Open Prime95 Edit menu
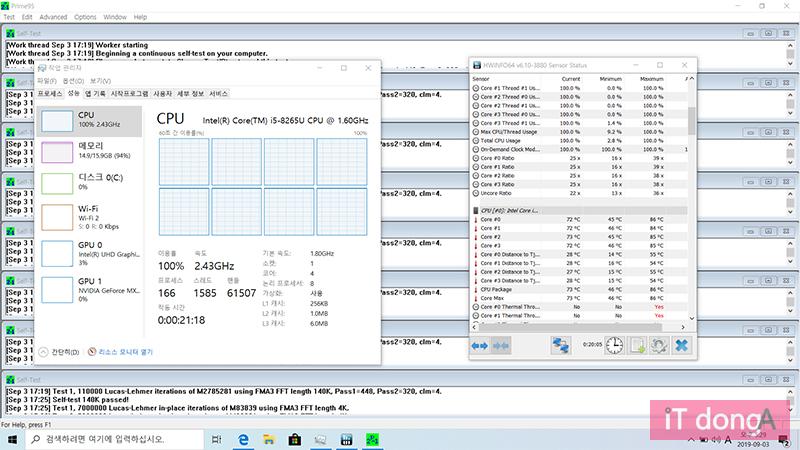The height and width of the screenshot is (450, 800). [27, 17]
